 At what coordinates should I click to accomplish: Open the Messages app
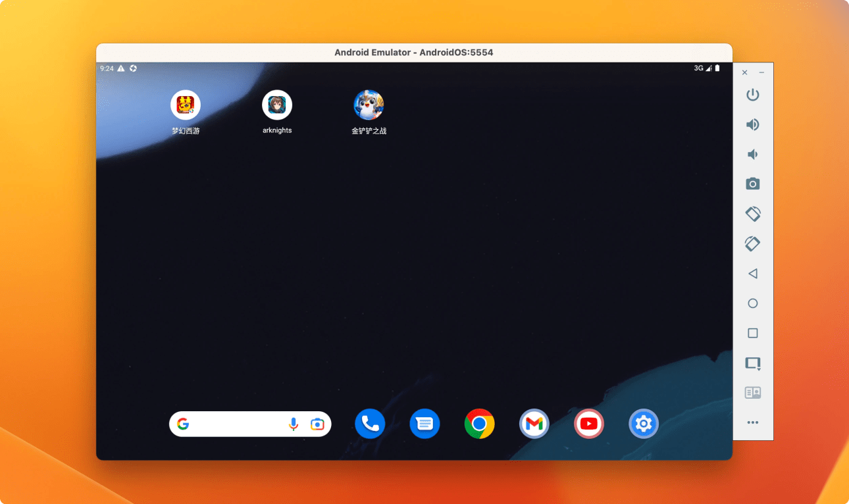(x=424, y=424)
